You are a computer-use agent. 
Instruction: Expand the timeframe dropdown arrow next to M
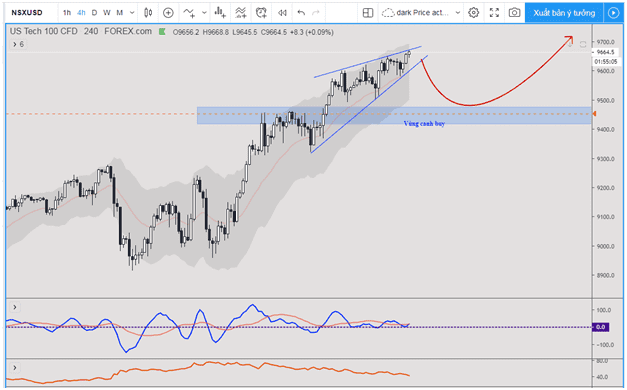point(132,13)
